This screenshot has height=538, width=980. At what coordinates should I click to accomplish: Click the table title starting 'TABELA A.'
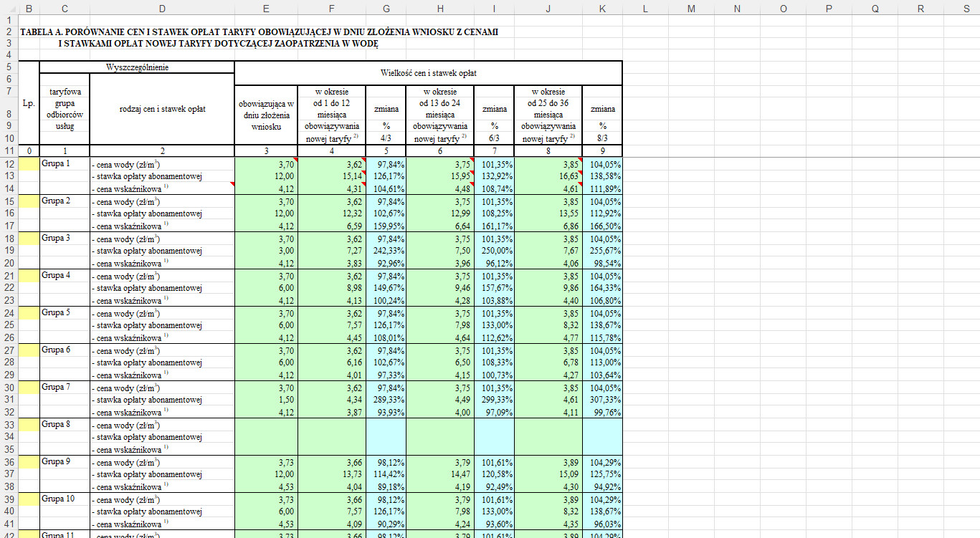tap(258, 32)
